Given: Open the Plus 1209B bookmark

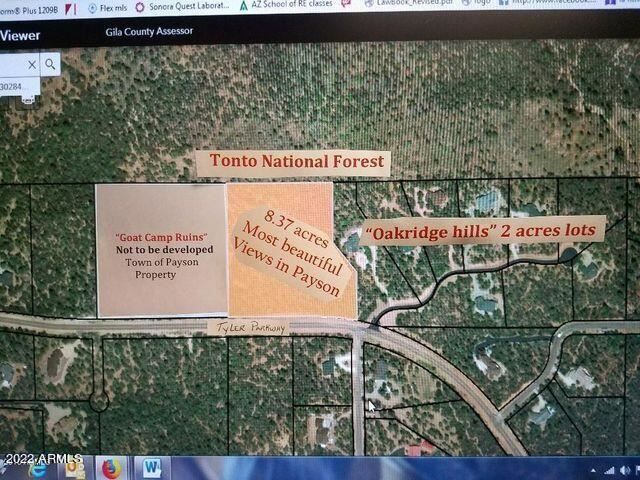Looking at the screenshot, I should pyautogui.click(x=29, y=10).
